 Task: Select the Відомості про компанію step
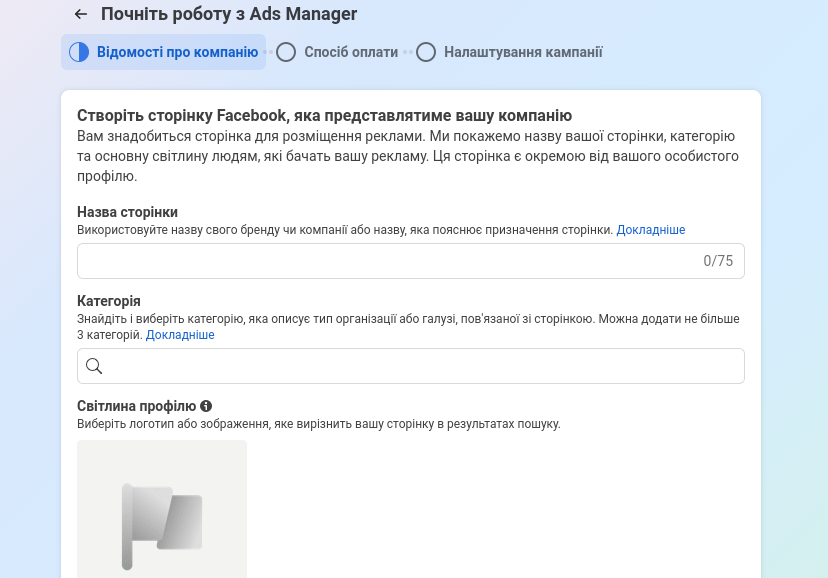click(163, 52)
